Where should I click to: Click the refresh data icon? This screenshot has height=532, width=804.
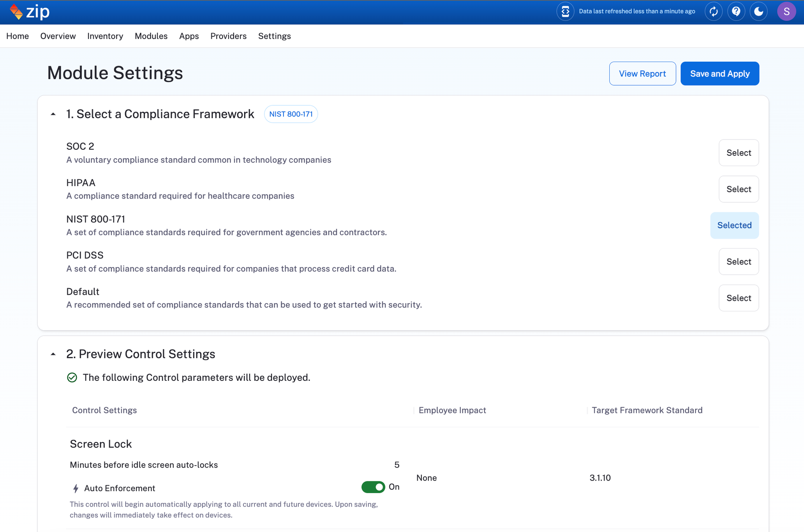tap(713, 11)
